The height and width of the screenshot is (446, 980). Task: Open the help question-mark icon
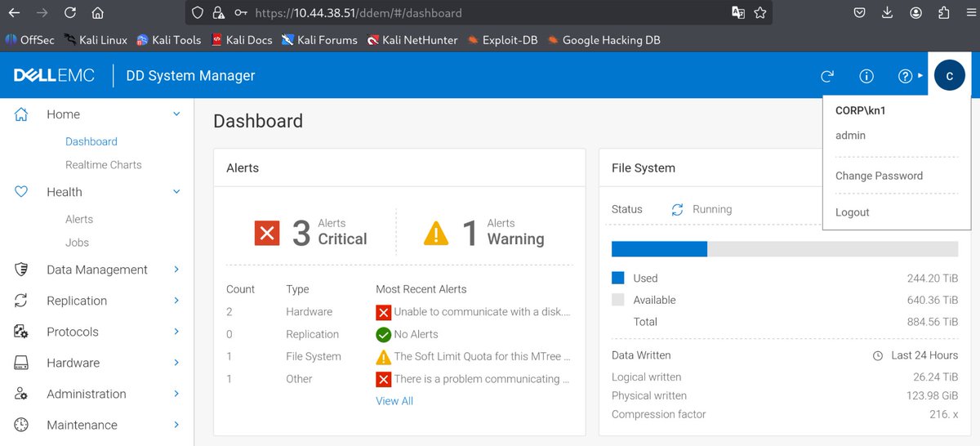coord(905,76)
